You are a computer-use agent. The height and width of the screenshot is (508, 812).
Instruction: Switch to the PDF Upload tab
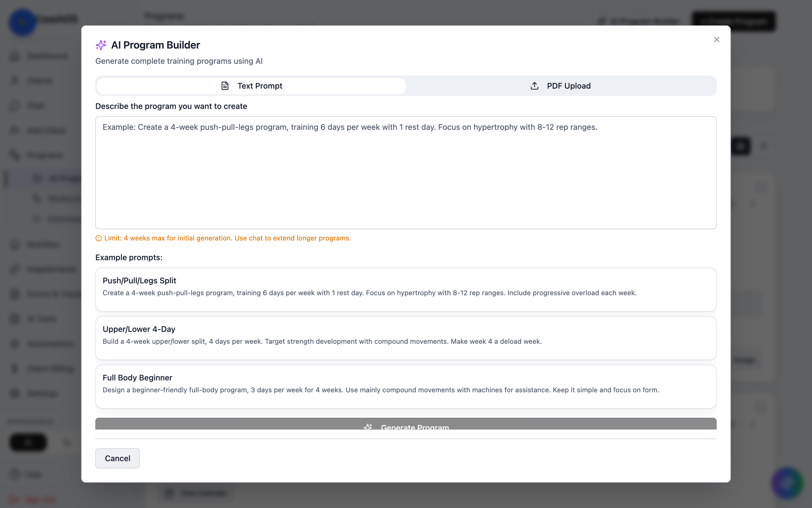tap(560, 86)
